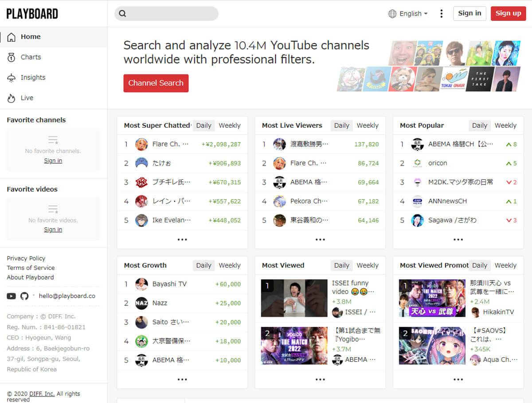The image size is (532, 403).
Task: Open the English language dropdown
Action: point(408,14)
